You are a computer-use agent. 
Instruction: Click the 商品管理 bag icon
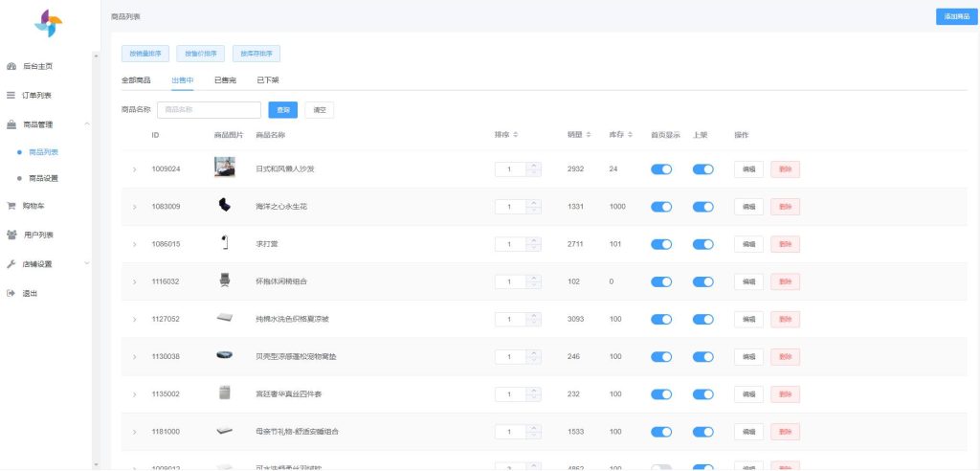tap(11, 124)
